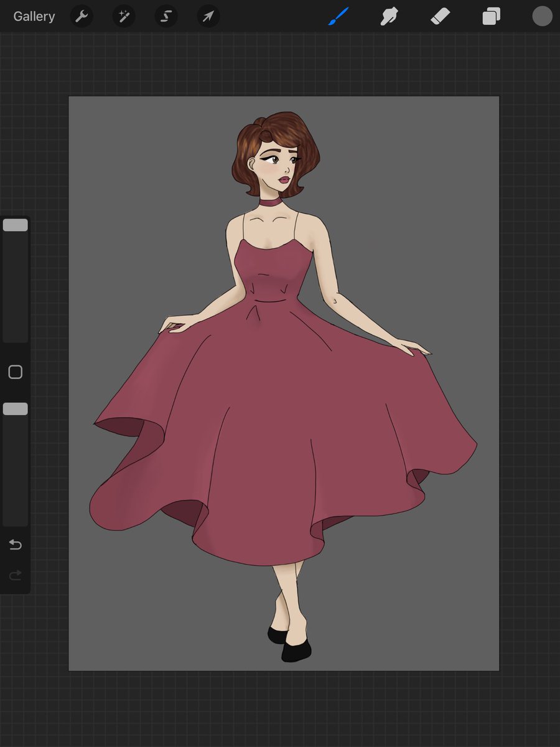The image size is (560, 747).
Task: Open the gray active color swatch
Action: pos(542,17)
